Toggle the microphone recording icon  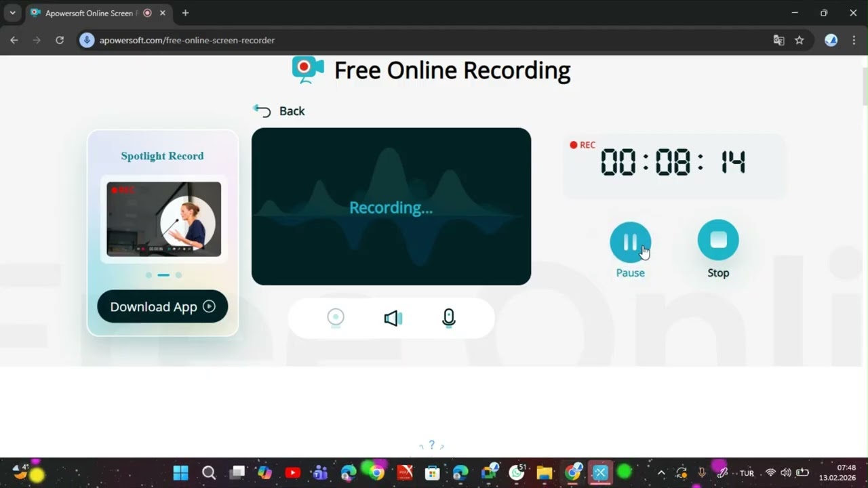pyautogui.click(x=448, y=318)
